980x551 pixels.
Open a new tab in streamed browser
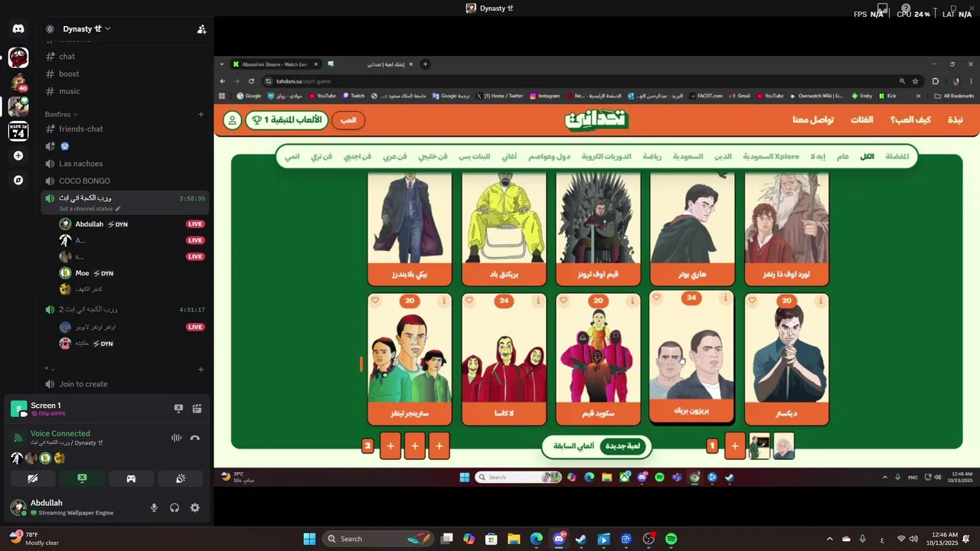[x=425, y=64]
